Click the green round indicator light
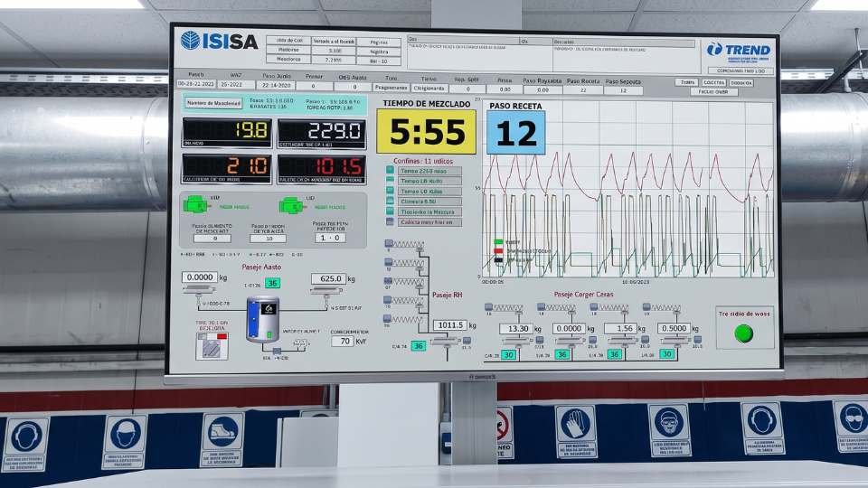Image resolution: width=868 pixels, height=488 pixels. (x=743, y=333)
